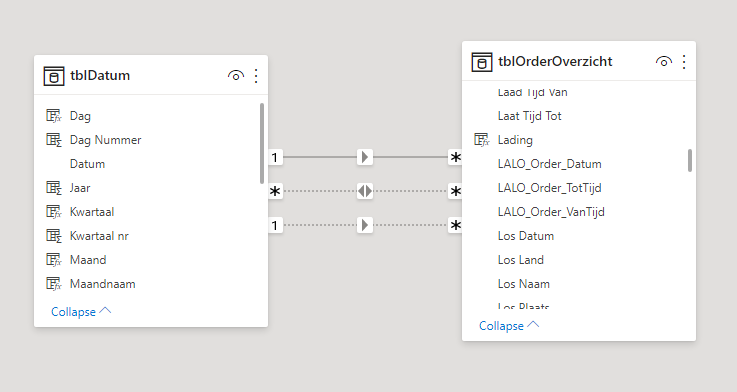Click the sigma column icon beside Jaar
Image resolution: width=737 pixels, height=392 pixels.
click(x=54, y=188)
